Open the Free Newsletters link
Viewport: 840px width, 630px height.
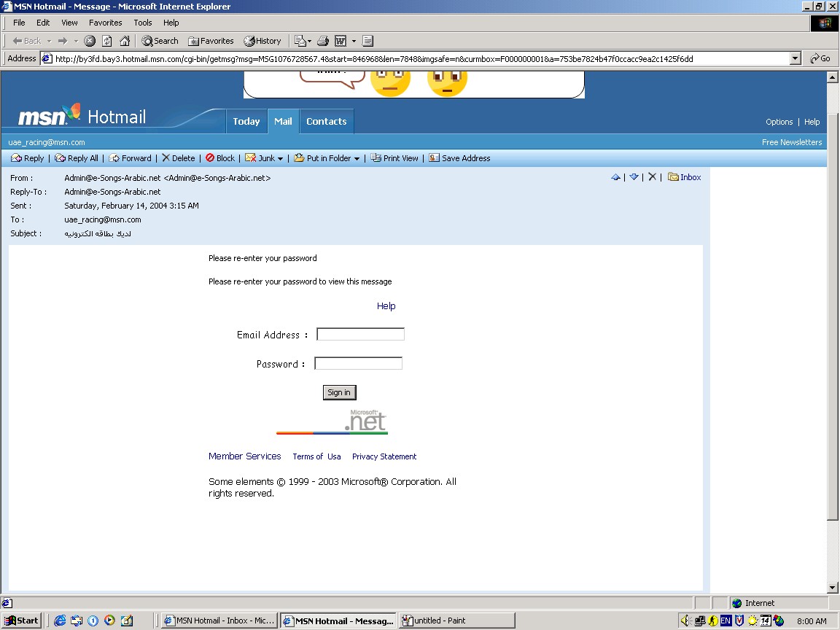tap(792, 142)
